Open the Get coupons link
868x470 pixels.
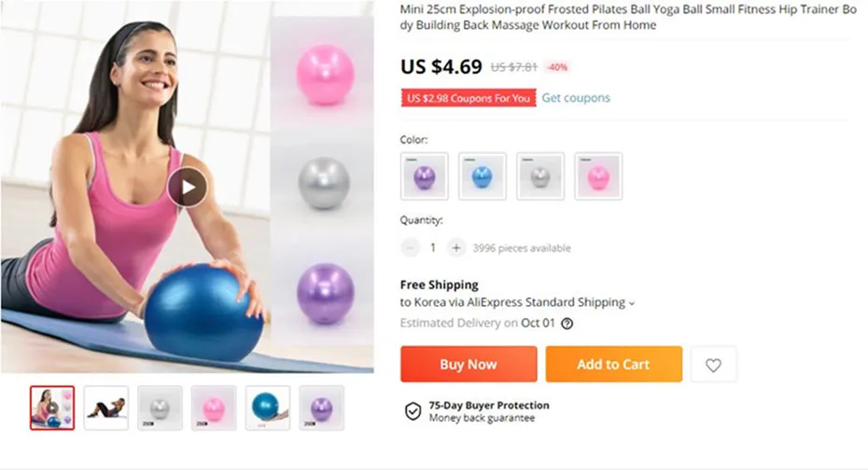click(576, 98)
